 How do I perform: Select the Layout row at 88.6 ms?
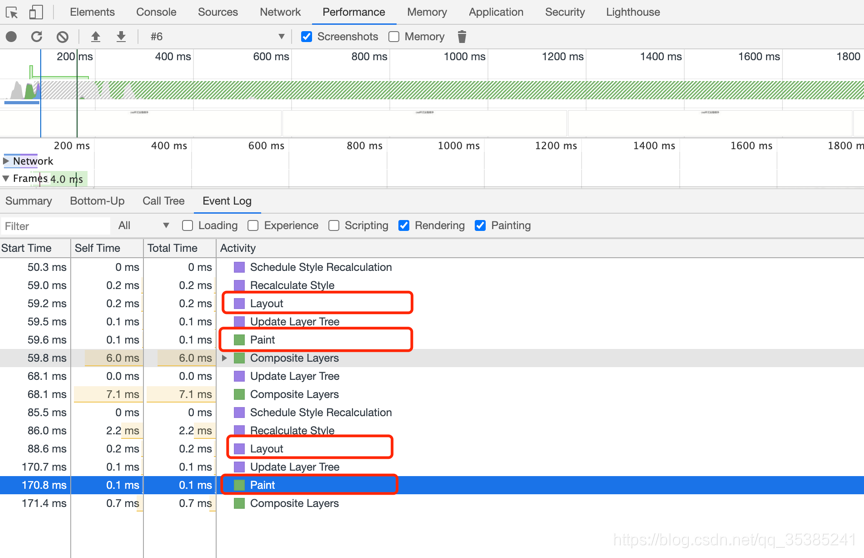pyautogui.click(x=432, y=449)
